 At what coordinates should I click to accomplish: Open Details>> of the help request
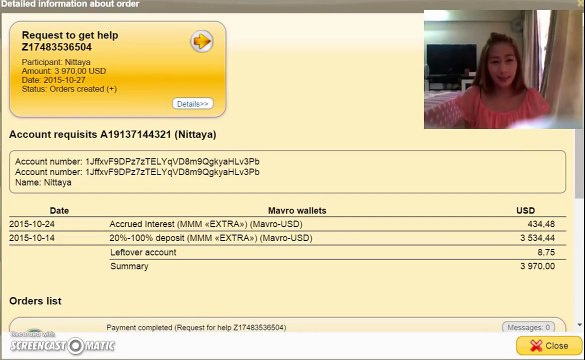193,104
